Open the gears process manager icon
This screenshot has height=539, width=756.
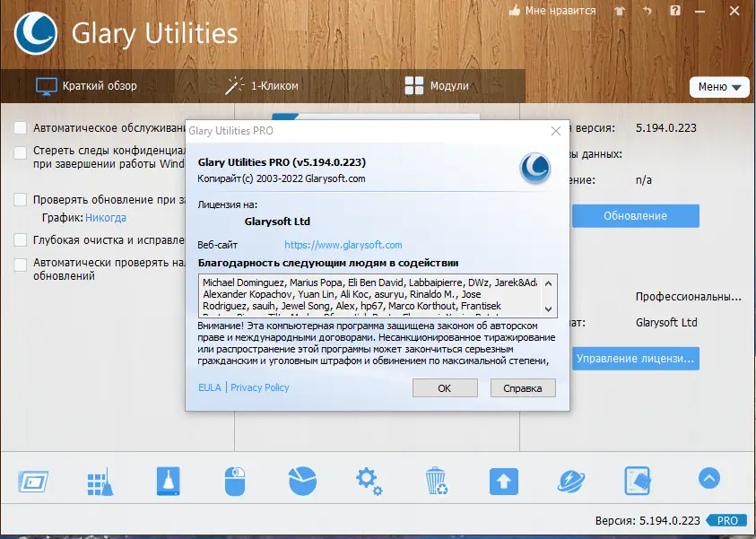coord(369,481)
